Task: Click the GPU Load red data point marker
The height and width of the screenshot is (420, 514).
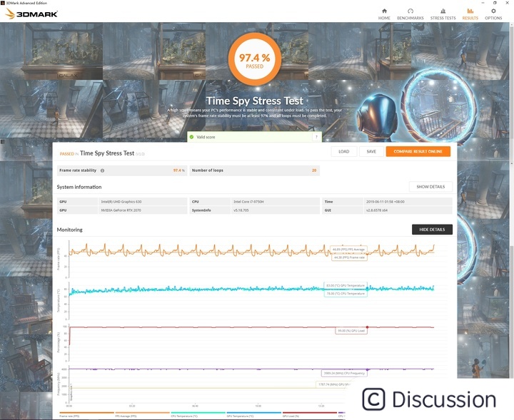Action: click(x=367, y=327)
